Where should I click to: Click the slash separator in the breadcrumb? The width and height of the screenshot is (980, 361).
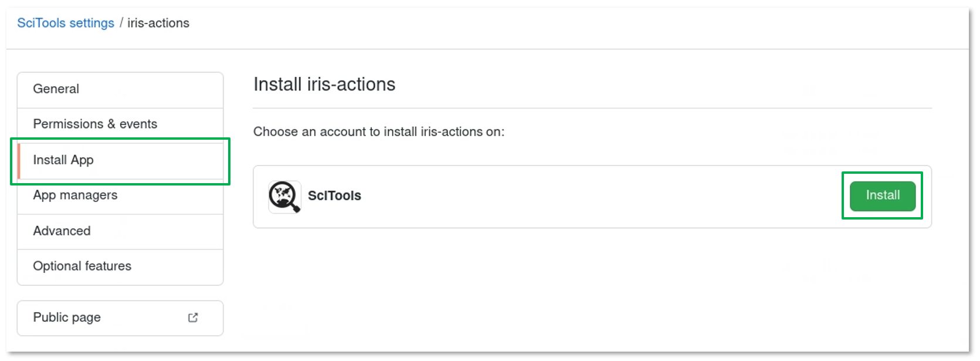click(121, 23)
